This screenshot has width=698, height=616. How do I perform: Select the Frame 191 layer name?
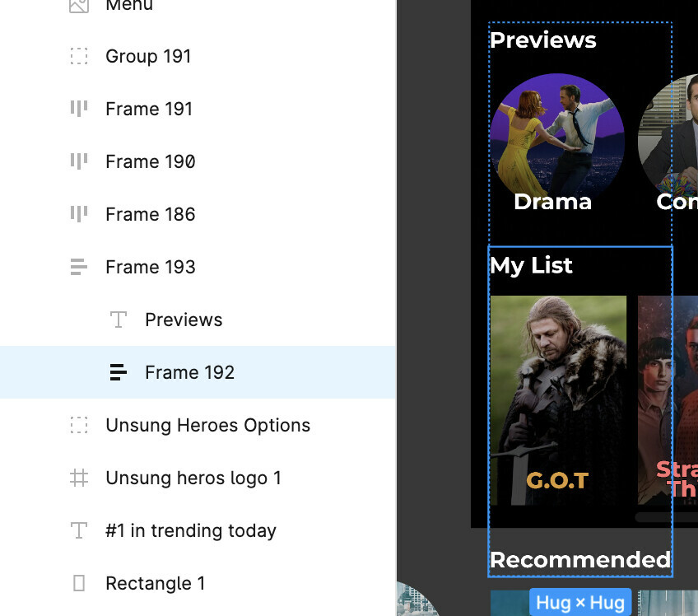pos(149,110)
